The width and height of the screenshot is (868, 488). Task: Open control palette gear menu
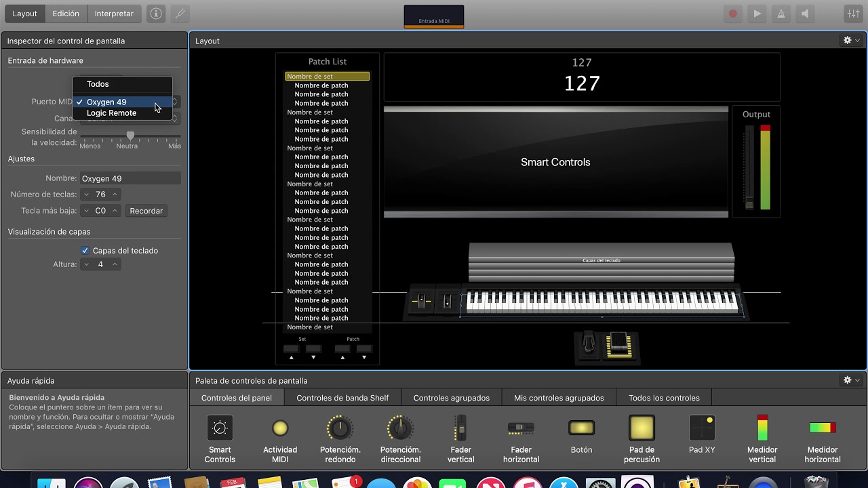point(851,380)
